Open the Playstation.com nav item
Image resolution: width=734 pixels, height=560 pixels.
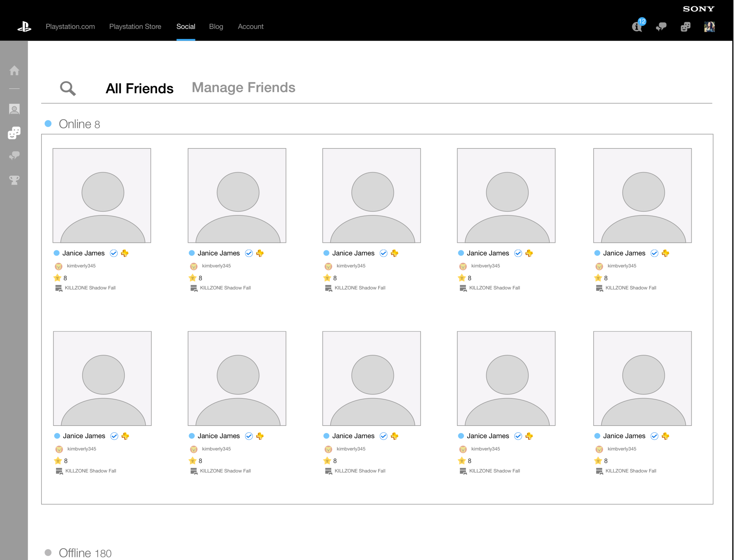pyautogui.click(x=70, y=27)
